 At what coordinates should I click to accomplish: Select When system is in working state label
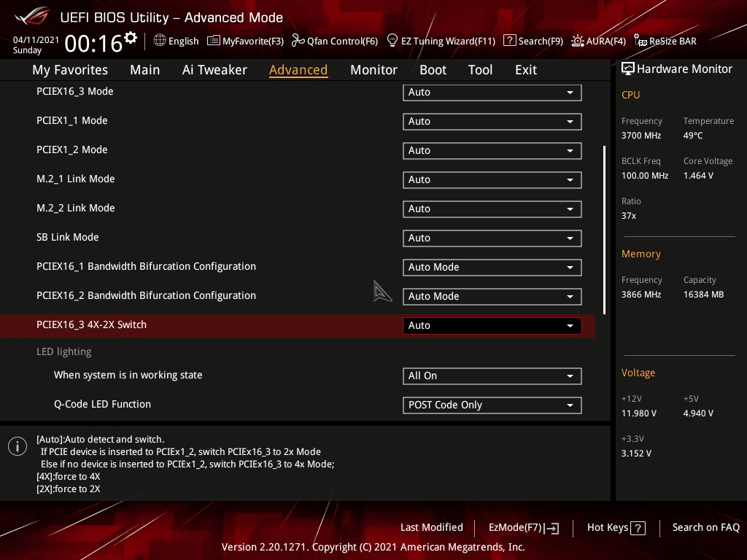click(128, 376)
